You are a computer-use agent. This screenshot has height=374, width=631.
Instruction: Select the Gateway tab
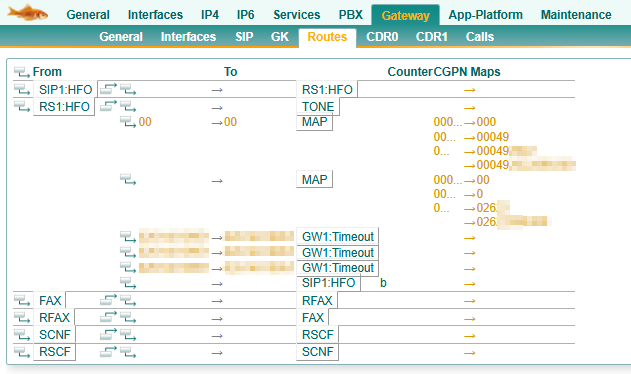(405, 15)
